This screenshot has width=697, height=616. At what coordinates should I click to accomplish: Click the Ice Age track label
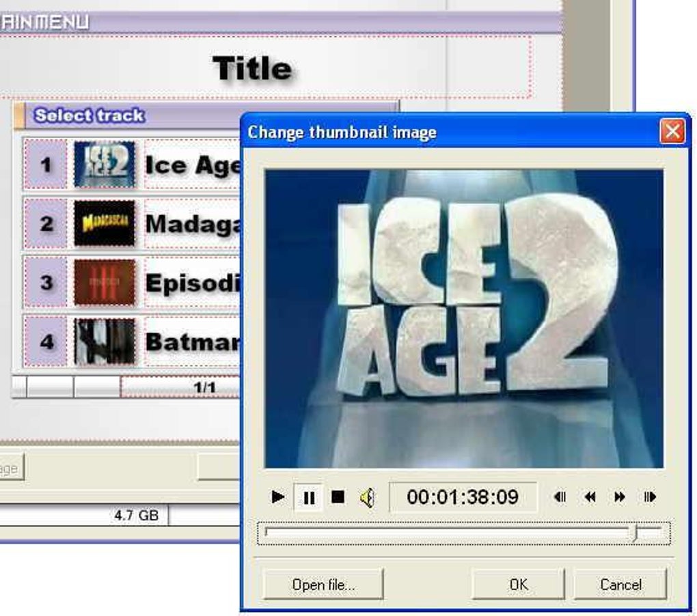193,165
